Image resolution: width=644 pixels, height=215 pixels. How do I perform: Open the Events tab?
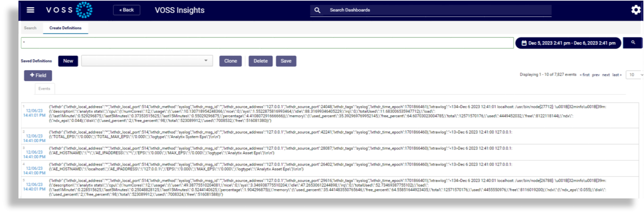tap(44, 88)
